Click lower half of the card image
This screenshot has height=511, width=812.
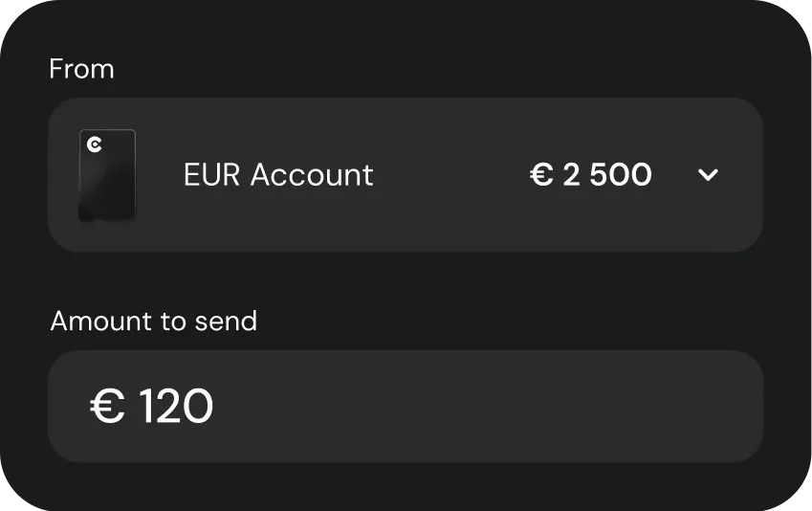pos(107,199)
